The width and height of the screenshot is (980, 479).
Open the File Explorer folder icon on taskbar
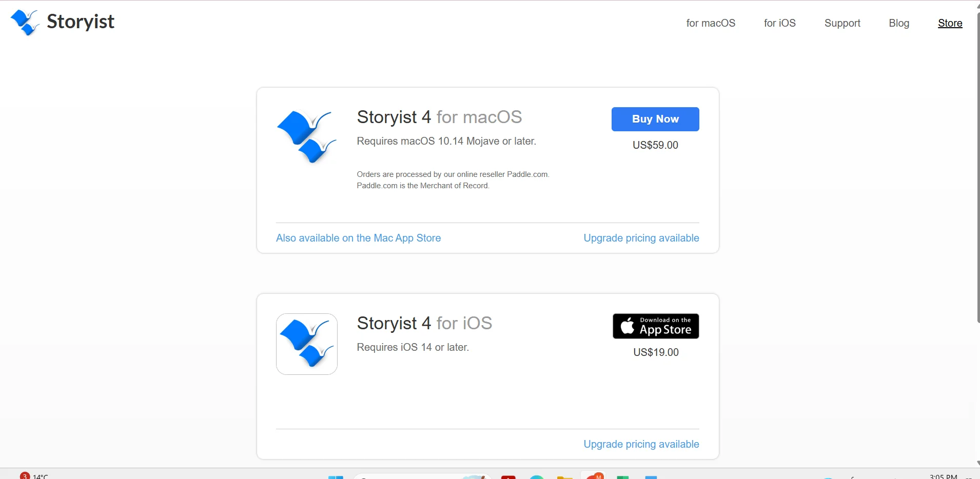coord(564,476)
